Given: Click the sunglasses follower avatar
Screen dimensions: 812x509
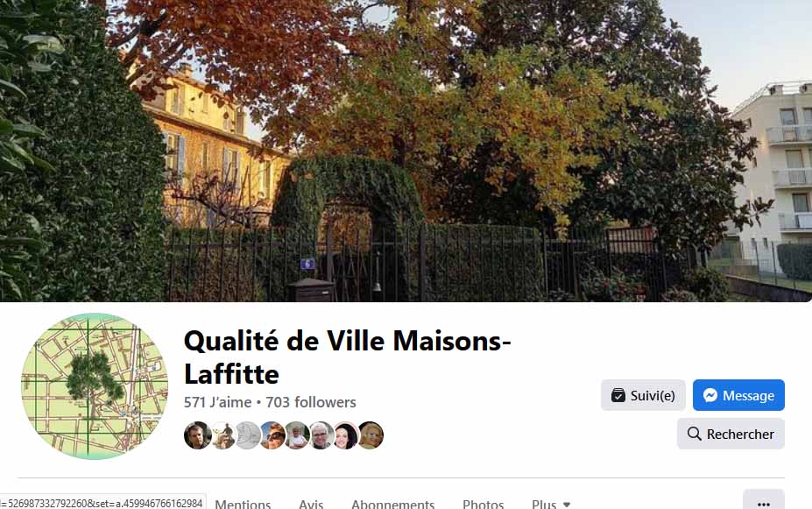Looking at the screenshot, I should click(x=272, y=435).
